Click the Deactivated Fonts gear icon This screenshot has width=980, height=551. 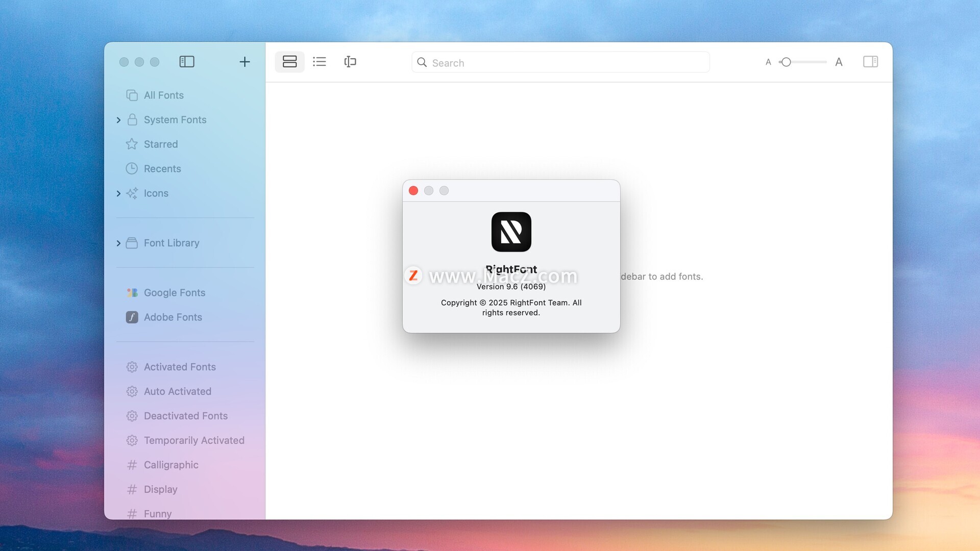click(x=132, y=416)
